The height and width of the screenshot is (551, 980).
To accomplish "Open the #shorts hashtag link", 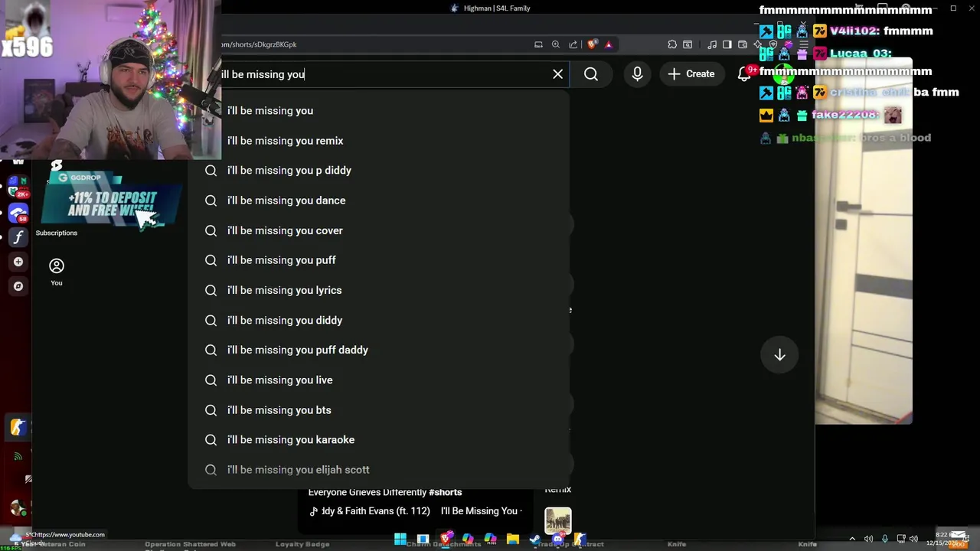I will point(446,492).
